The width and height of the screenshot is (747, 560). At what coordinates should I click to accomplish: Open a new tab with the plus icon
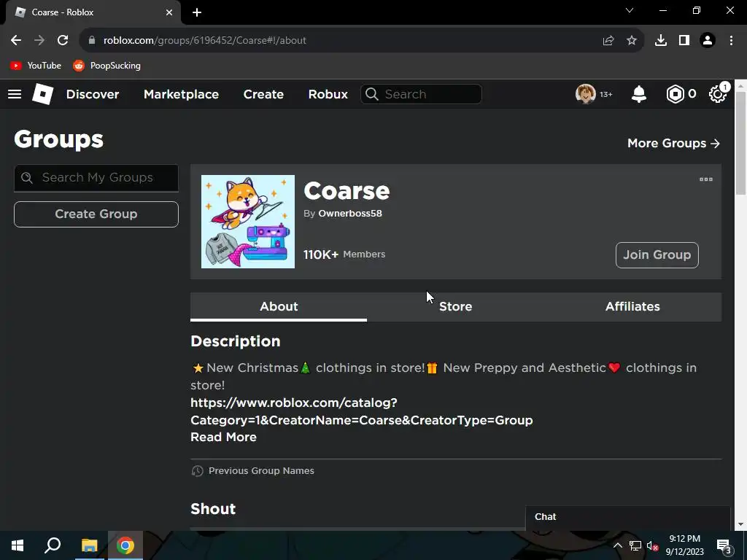197,12
